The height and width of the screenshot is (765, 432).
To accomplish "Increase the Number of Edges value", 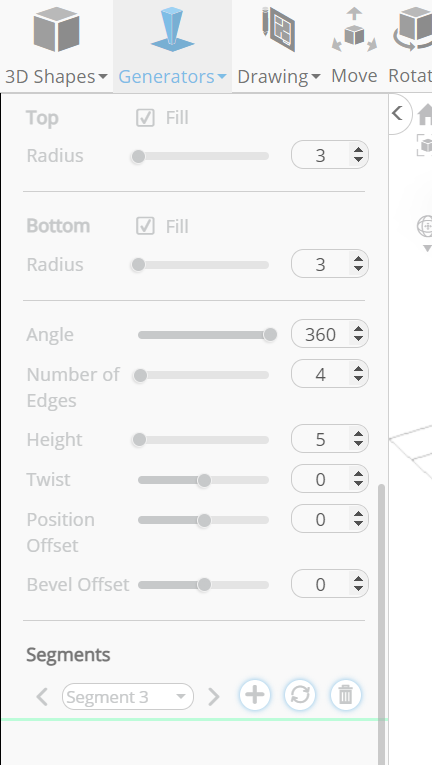I will (359, 369).
